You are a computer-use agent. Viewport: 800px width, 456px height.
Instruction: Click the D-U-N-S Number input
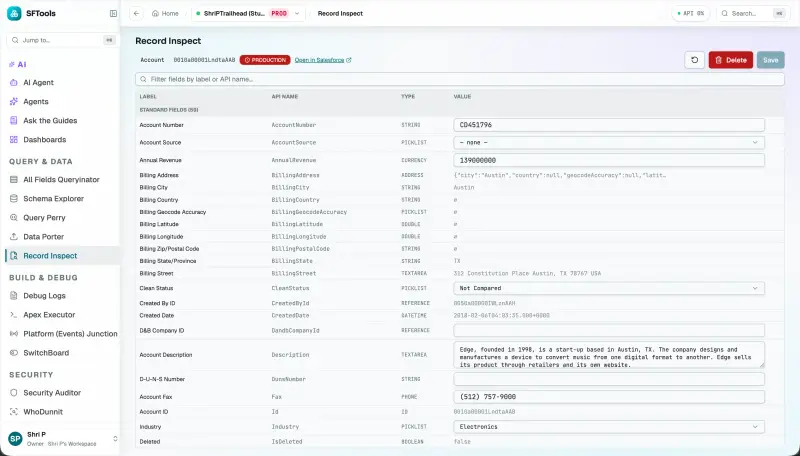coord(609,379)
